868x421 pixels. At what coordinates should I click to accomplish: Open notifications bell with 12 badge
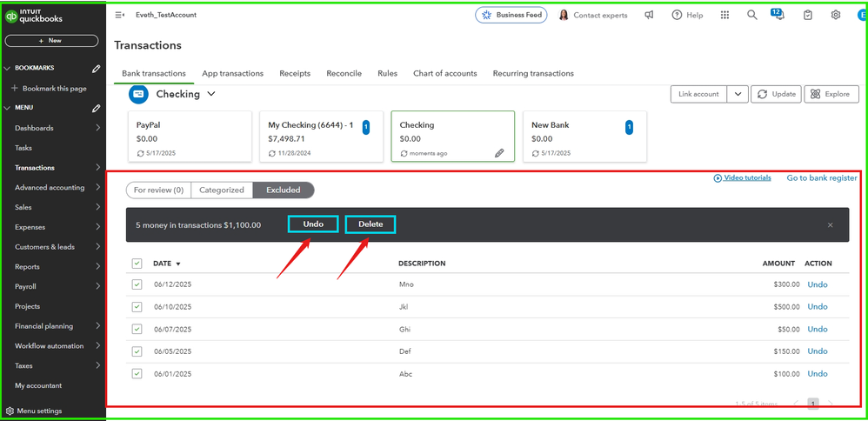(x=778, y=14)
